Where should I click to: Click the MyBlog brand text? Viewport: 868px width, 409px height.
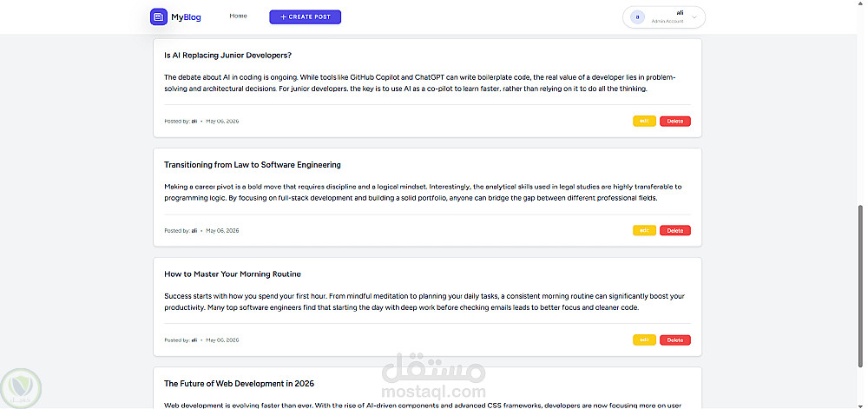pyautogui.click(x=186, y=17)
